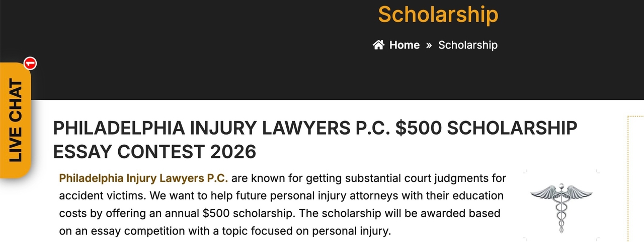Image resolution: width=644 pixels, height=242 pixels.
Task: Click the house icon in the breadcrumb
Action: [378, 45]
